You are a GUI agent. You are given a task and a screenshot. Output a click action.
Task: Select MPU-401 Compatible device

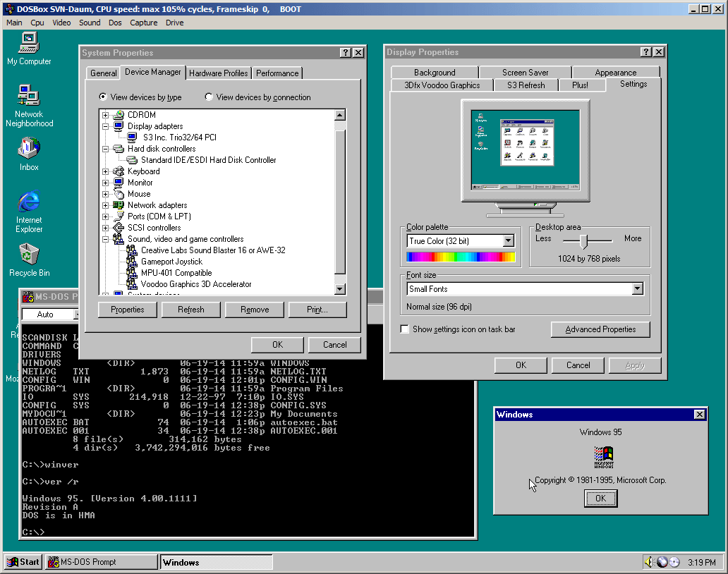point(176,273)
